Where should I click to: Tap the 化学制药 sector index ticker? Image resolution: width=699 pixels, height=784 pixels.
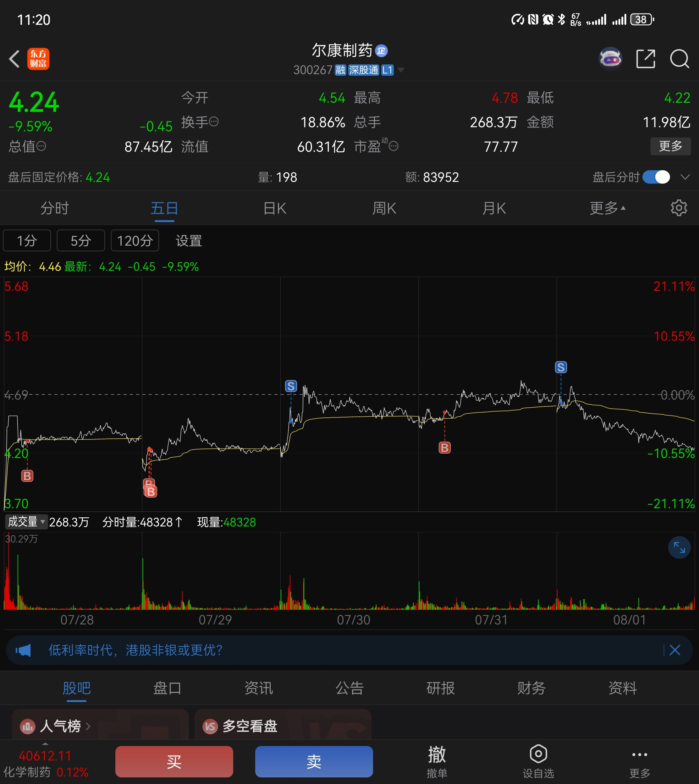click(x=46, y=764)
